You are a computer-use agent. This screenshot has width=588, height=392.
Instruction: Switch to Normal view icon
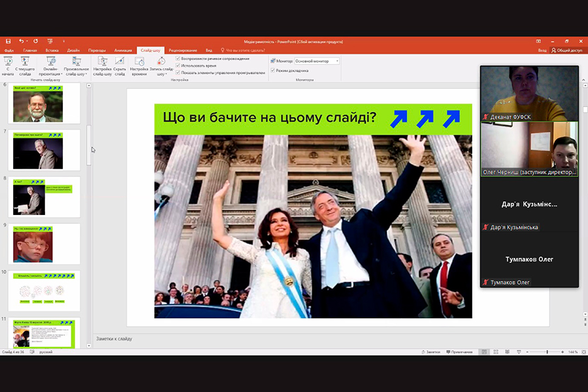coord(484,352)
